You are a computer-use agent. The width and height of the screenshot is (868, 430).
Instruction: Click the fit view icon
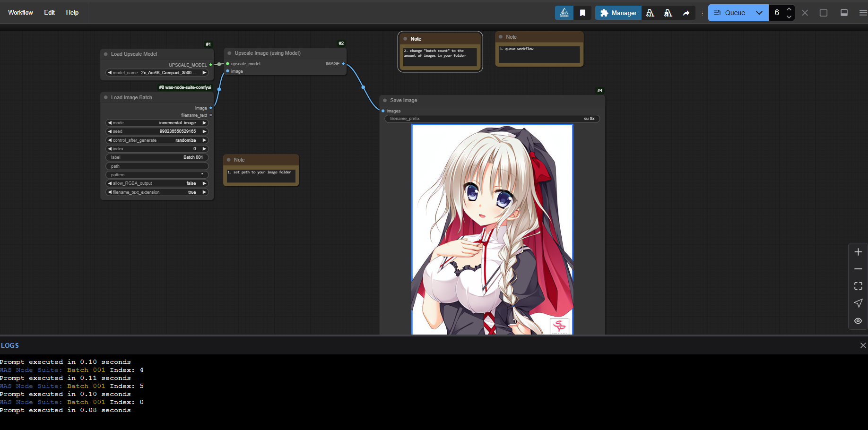858,286
